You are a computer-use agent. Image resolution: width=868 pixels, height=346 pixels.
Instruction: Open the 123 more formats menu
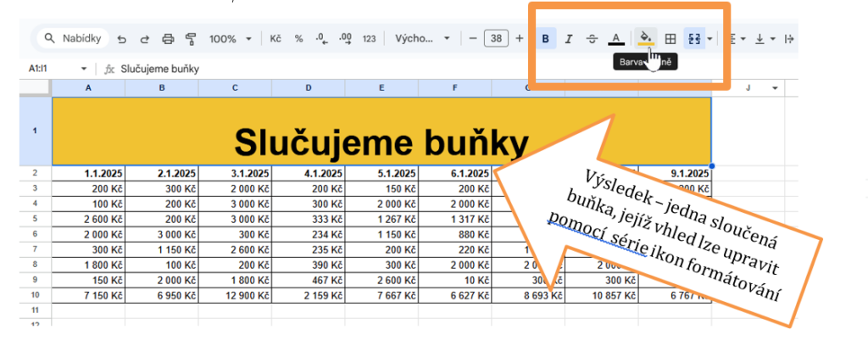(369, 39)
